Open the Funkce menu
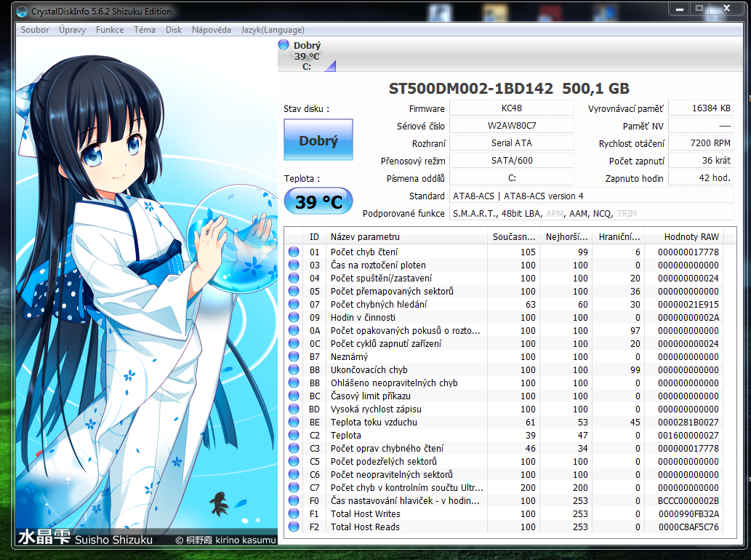 (110, 30)
